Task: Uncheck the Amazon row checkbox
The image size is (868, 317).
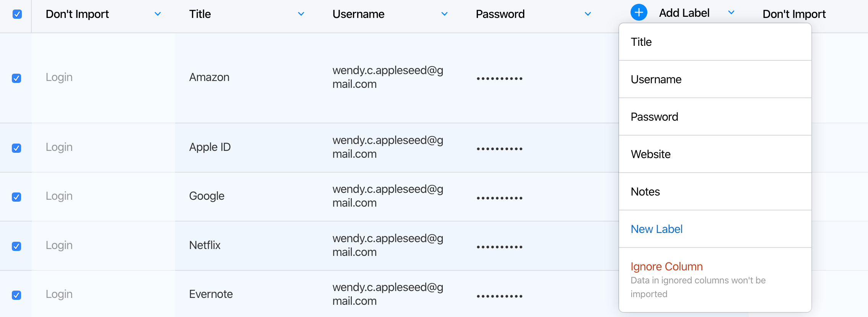Action: pyautogui.click(x=16, y=78)
